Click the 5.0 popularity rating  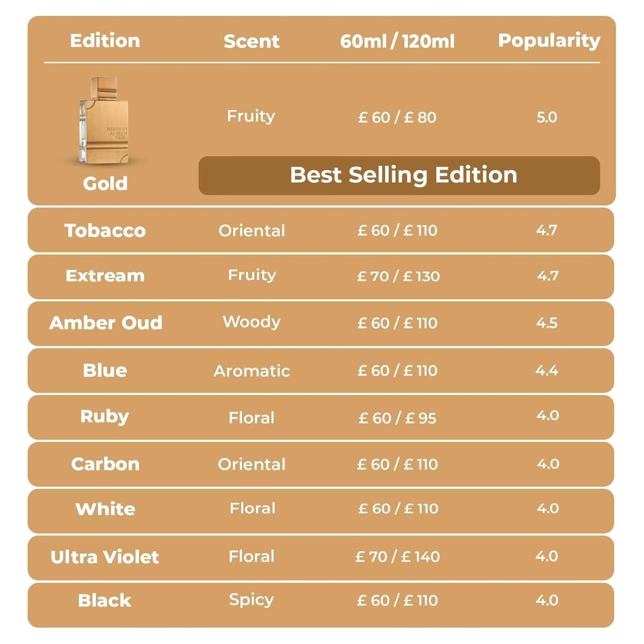click(547, 117)
